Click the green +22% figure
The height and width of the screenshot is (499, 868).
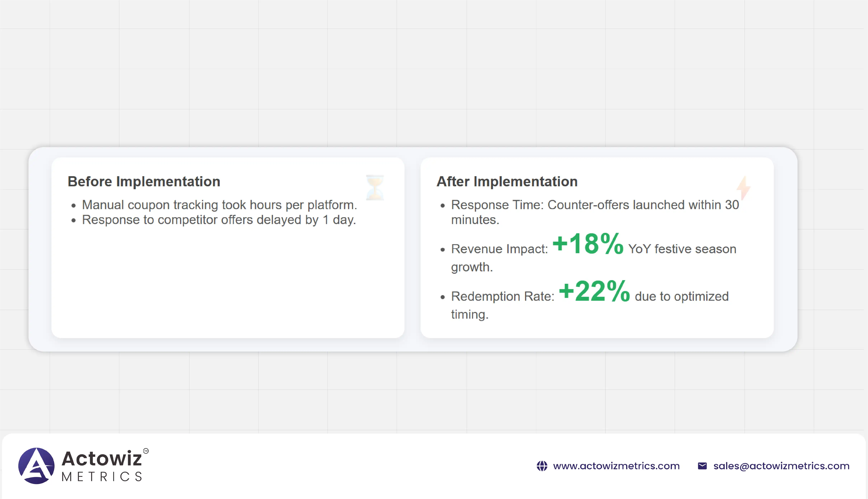pyautogui.click(x=594, y=291)
